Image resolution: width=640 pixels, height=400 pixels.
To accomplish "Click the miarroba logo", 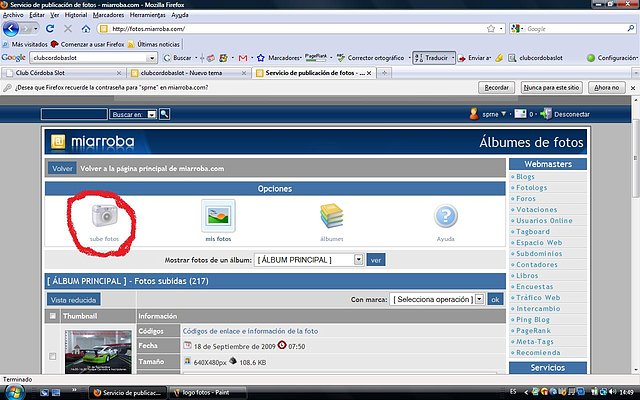I will (93, 142).
